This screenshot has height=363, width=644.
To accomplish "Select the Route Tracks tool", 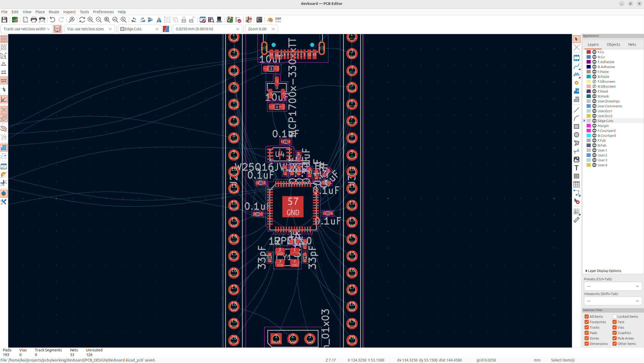I will click(x=576, y=66).
